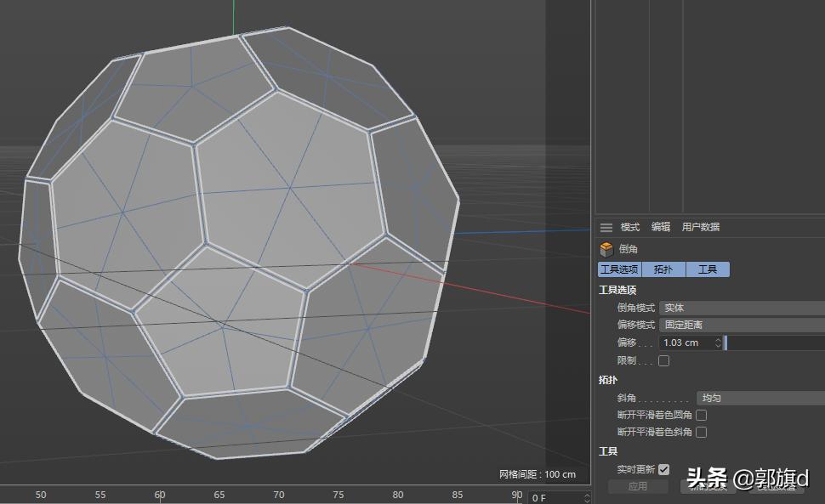Click the 偏移 value field showing 1.03 cm

680,343
